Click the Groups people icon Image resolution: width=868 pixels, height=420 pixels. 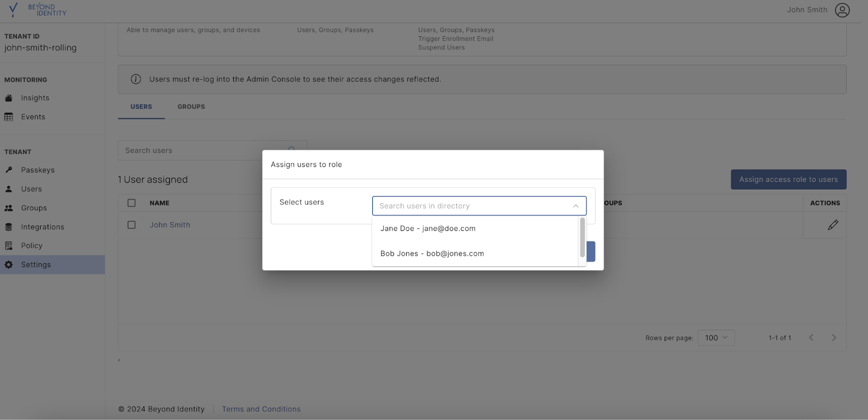(9, 208)
